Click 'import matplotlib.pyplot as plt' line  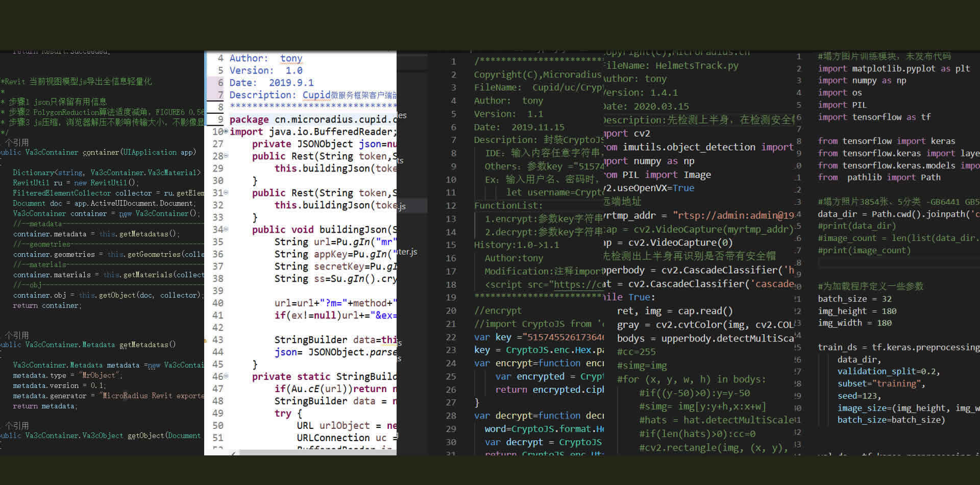pyautogui.click(x=894, y=68)
